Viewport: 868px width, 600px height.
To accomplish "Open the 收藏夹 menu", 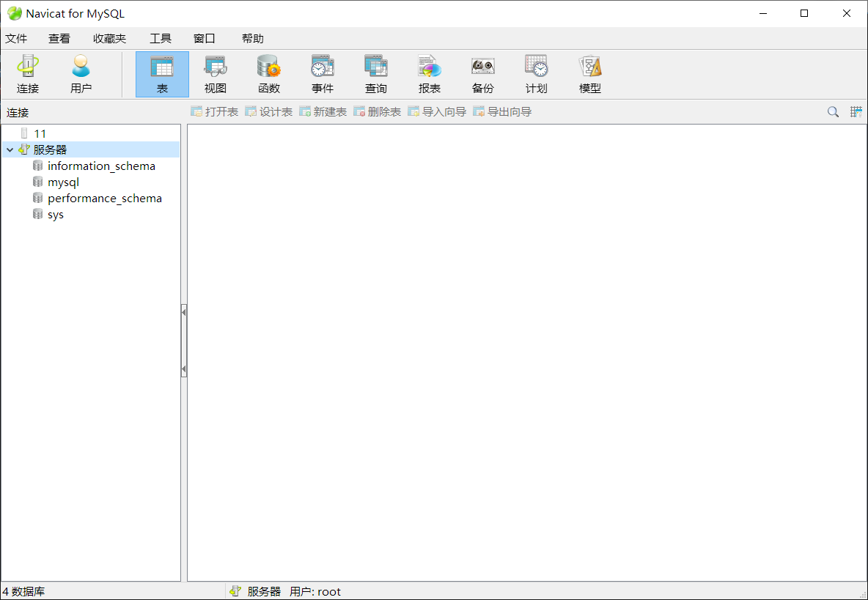I will point(110,38).
